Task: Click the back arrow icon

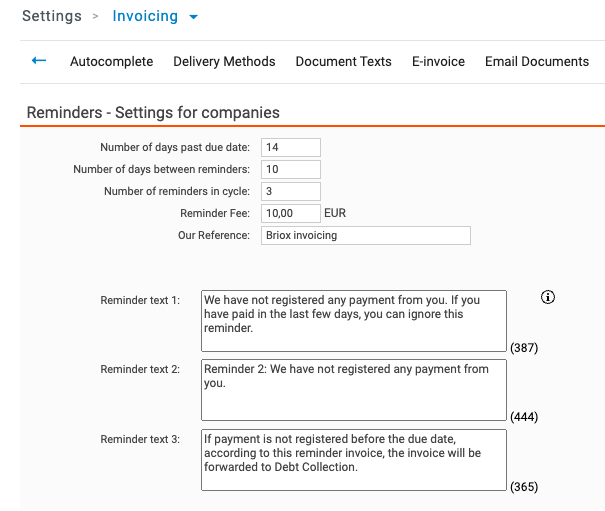Action: click(x=39, y=61)
